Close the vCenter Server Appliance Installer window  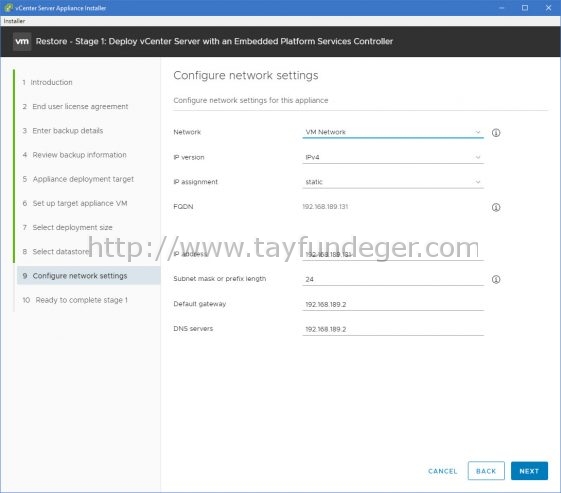(548, 8)
